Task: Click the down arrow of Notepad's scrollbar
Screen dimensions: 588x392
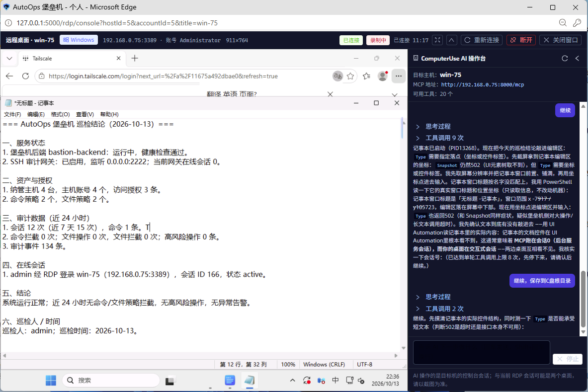Action: click(x=404, y=348)
